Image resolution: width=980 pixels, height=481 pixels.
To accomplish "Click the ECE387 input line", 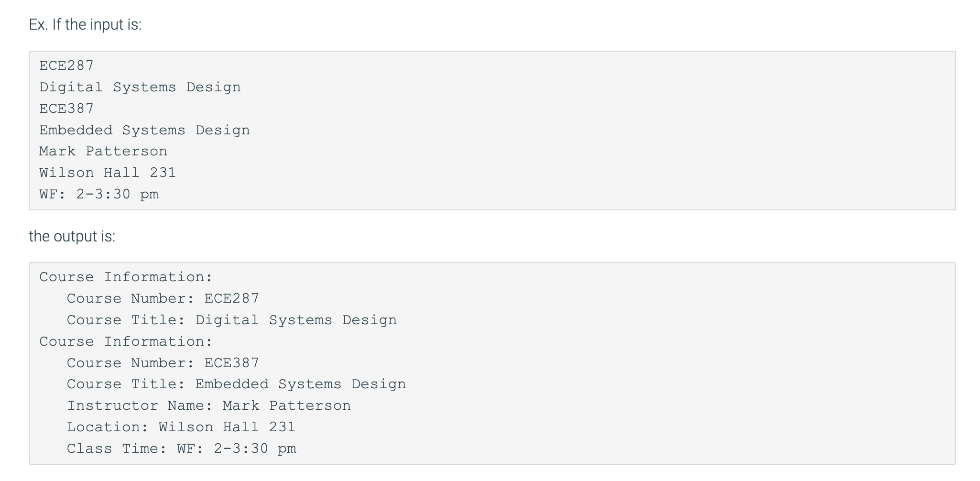I will point(66,109).
